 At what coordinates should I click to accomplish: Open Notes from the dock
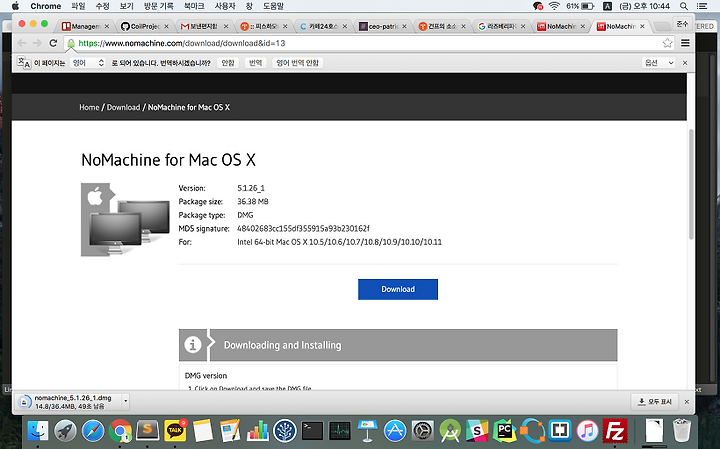202,431
